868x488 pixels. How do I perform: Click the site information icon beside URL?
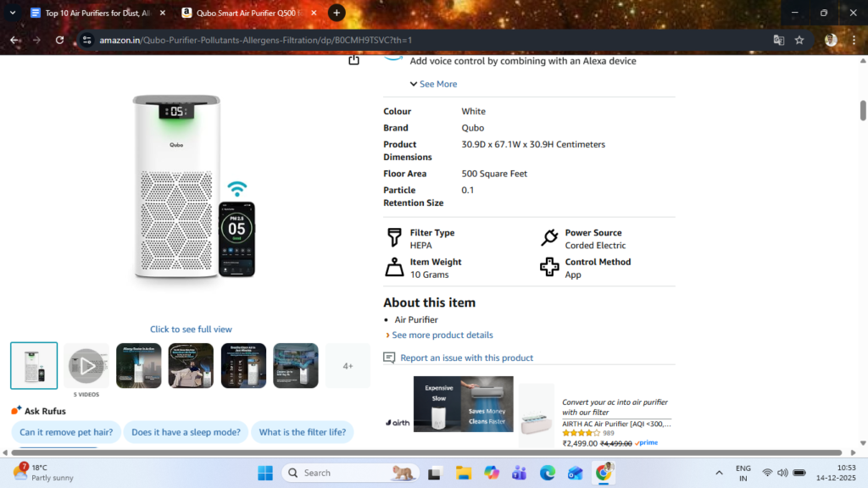(86, 40)
